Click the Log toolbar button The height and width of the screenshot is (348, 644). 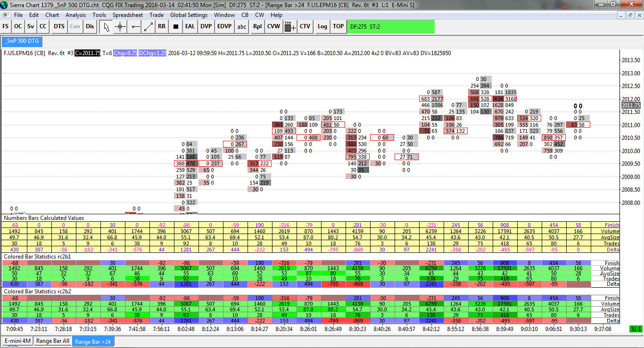[322, 26]
